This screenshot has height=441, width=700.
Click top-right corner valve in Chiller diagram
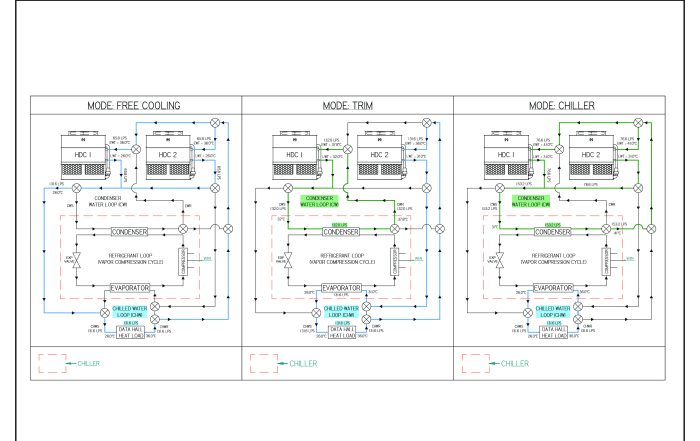click(638, 122)
